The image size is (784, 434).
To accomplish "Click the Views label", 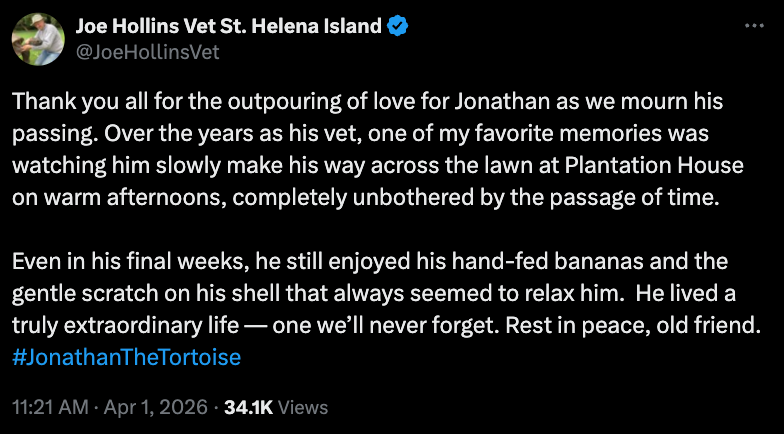I will 301,408.
